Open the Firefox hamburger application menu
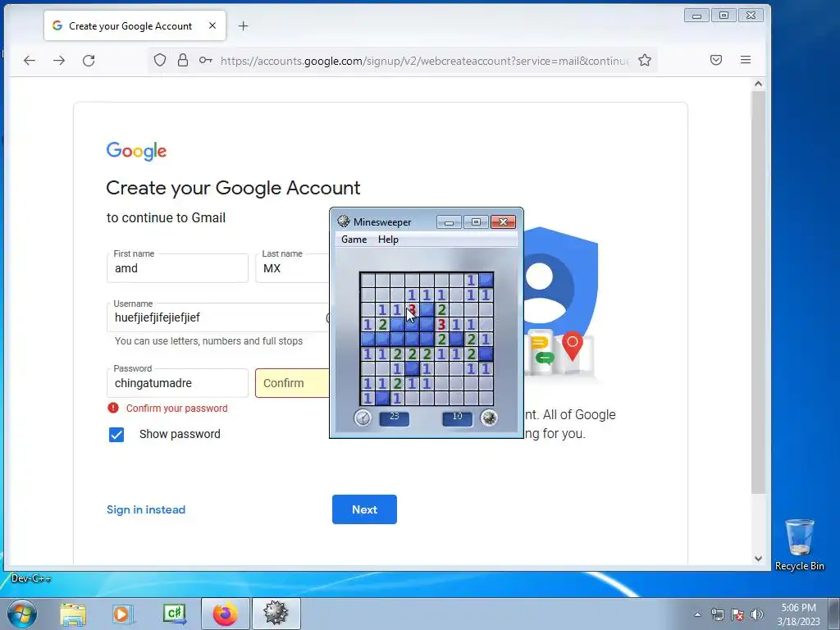 coord(745,60)
